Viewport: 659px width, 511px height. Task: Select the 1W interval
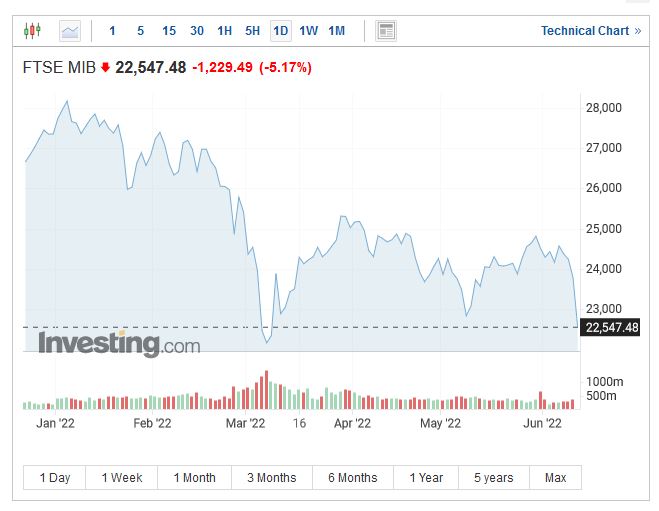(309, 31)
